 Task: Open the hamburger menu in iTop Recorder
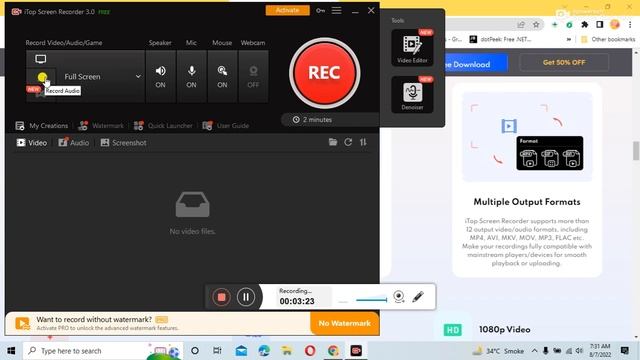pos(336,11)
